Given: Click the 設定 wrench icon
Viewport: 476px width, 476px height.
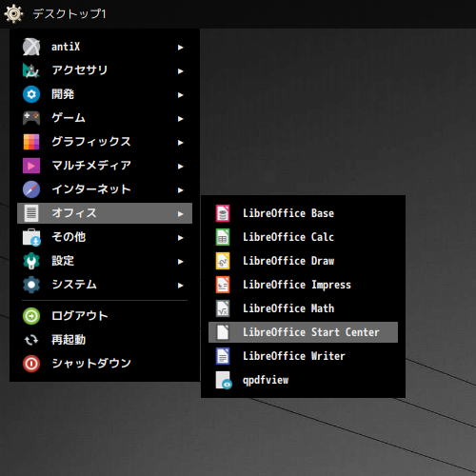Looking at the screenshot, I should click(31, 261).
